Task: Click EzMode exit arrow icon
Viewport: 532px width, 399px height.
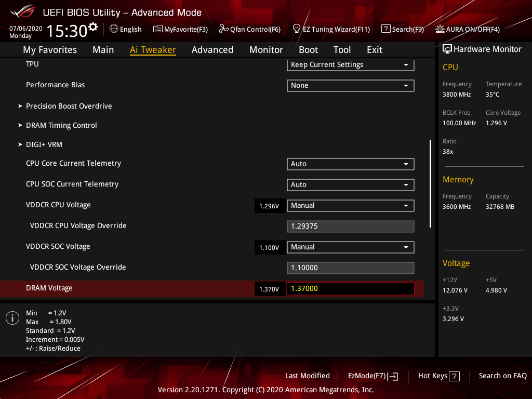Action: (394, 376)
